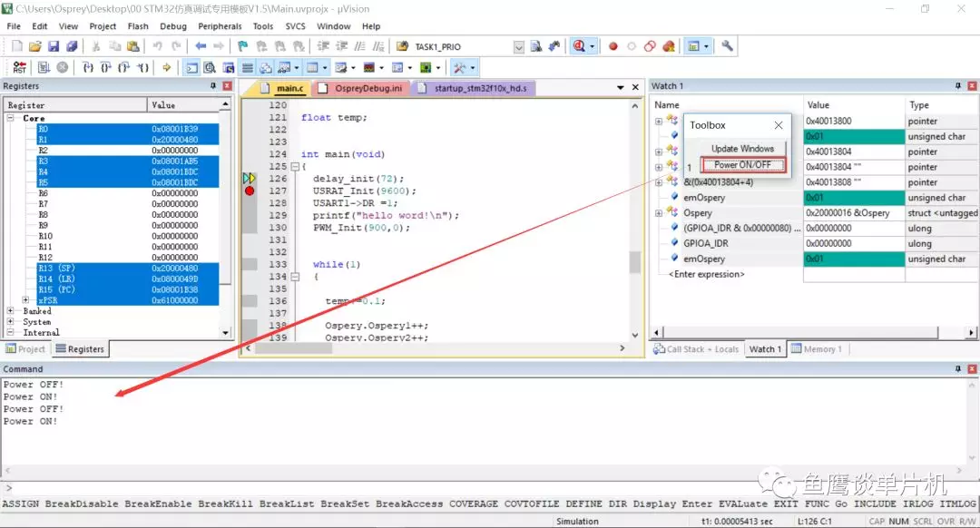Screen dimensions: 980x528
Task: Disable all breakpoints icon
Action: pyautogui.click(x=650, y=46)
